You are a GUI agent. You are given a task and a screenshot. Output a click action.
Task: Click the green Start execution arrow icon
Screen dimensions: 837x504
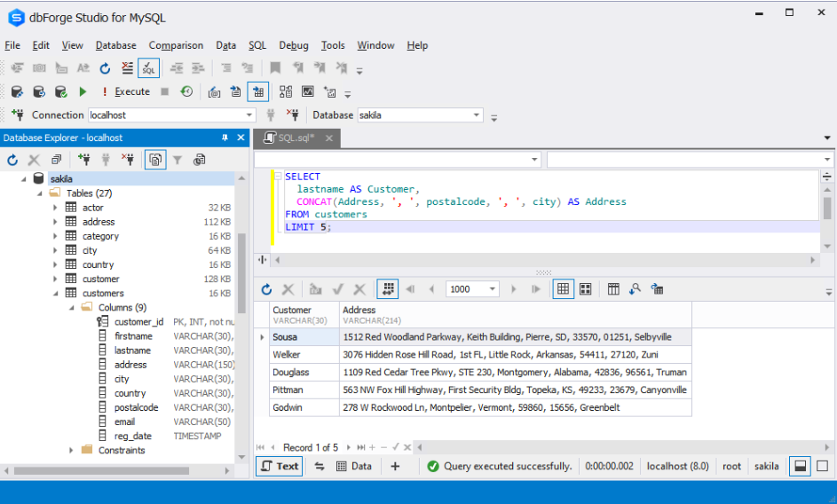[83, 91]
